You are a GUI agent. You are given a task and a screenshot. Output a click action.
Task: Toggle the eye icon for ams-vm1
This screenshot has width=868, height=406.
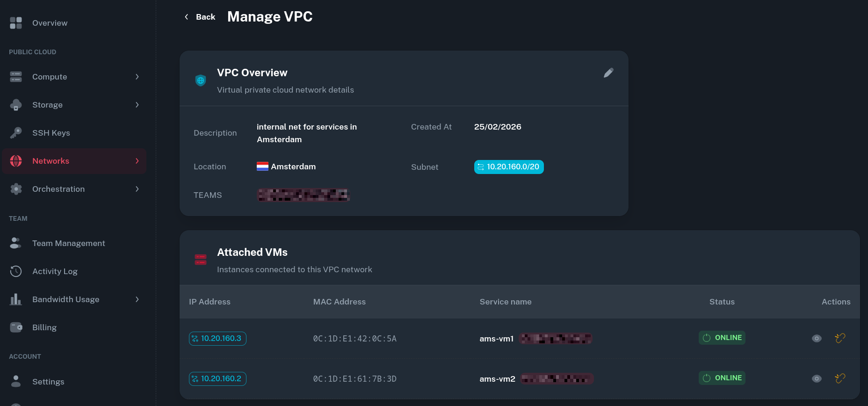(x=817, y=338)
